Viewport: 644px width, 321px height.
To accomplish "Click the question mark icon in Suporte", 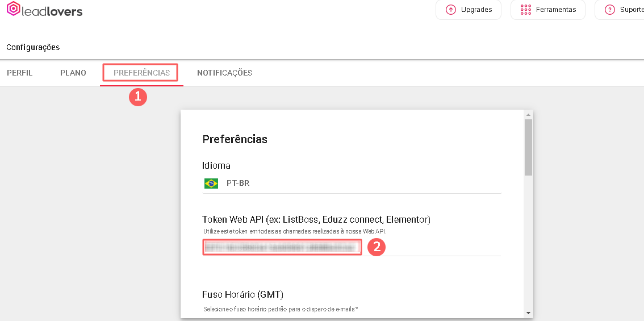I will click(x=610, y=10).
